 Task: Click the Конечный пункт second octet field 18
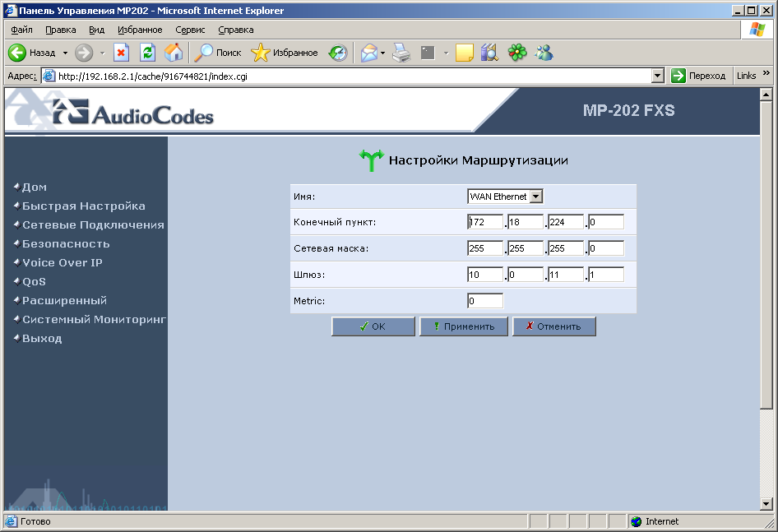click(x=526, y=222)
